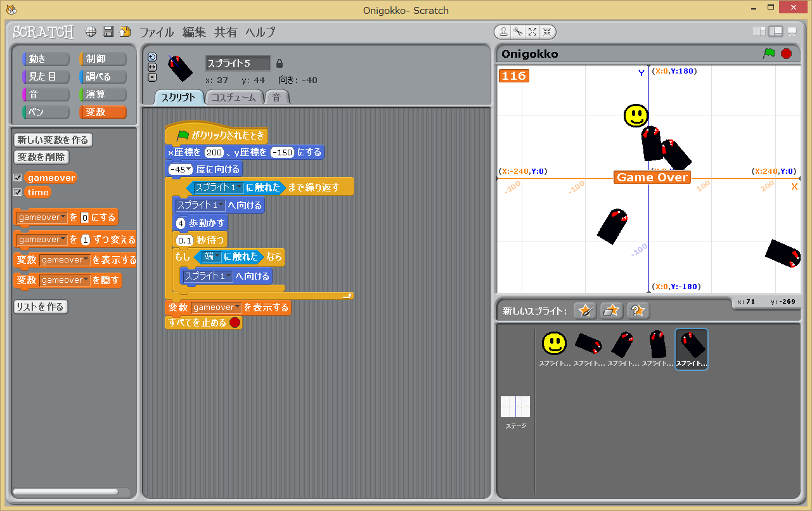Open the 編集 menu

point(195,32)
